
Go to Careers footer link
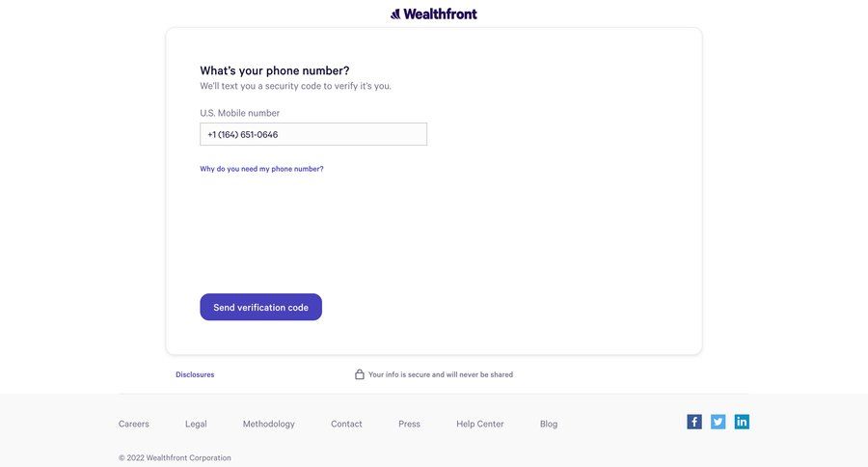click(134, 424)
